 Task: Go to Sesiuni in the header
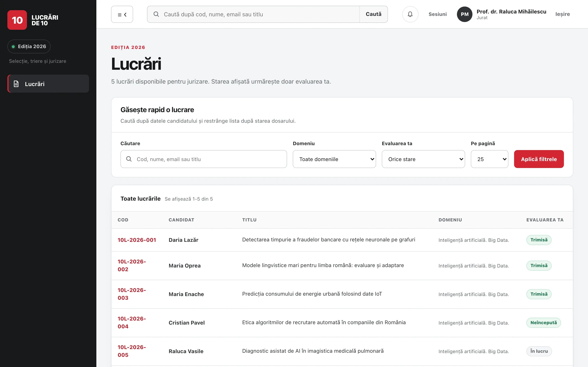(437, 14)
